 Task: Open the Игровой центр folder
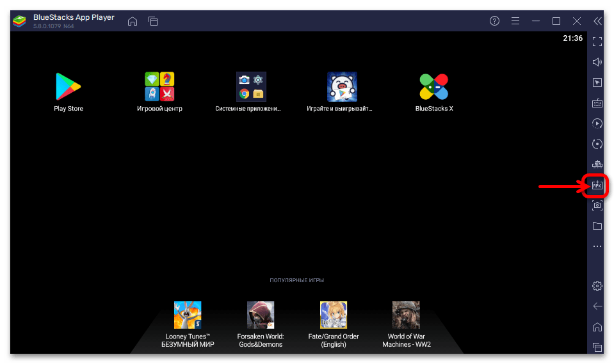(x=159, y=86)
